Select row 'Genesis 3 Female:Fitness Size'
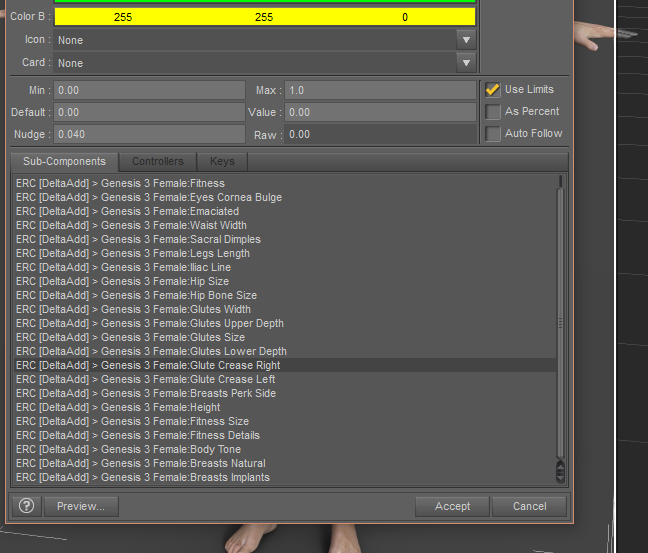This screenshot has width=648, height=553. (285, 422)
